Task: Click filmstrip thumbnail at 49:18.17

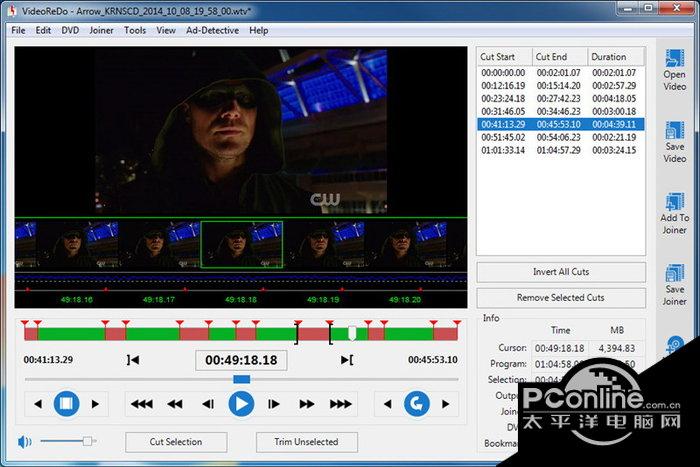Action: [x=159, y=245]
